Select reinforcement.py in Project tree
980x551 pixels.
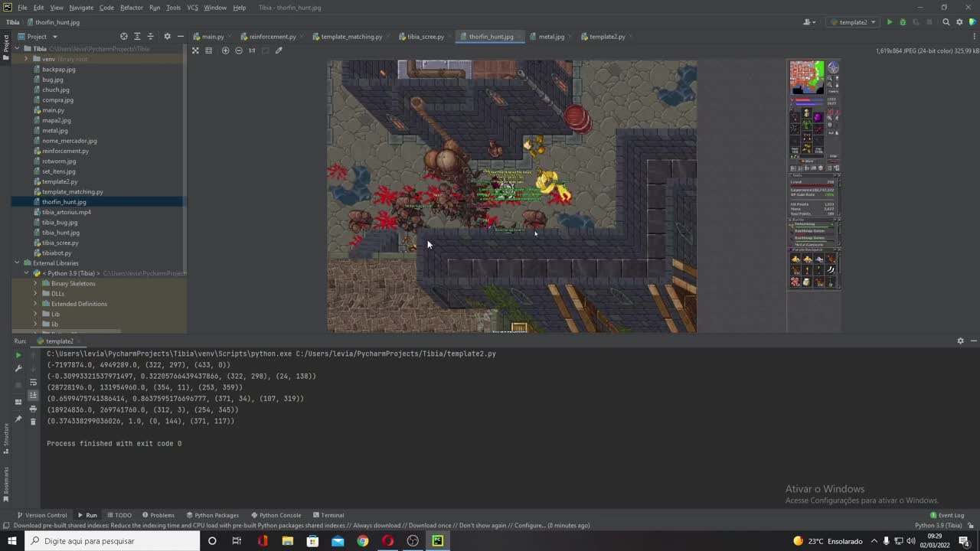(x=65, y=151)
